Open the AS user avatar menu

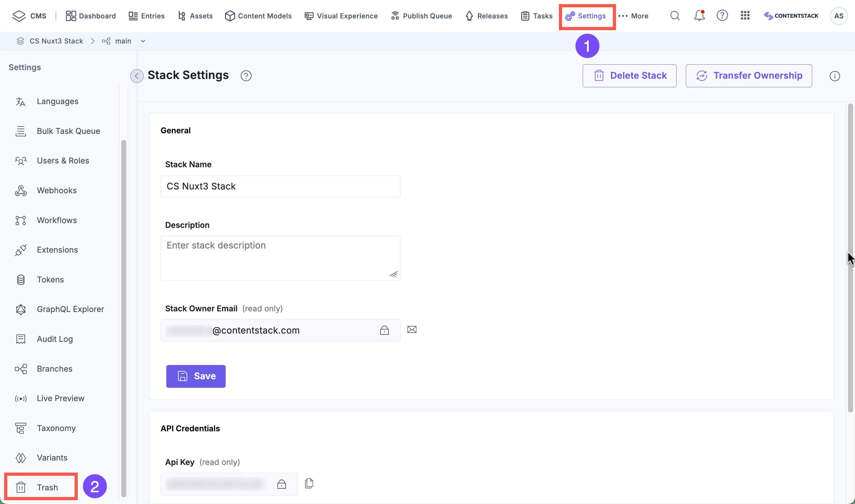pos(839,16)
